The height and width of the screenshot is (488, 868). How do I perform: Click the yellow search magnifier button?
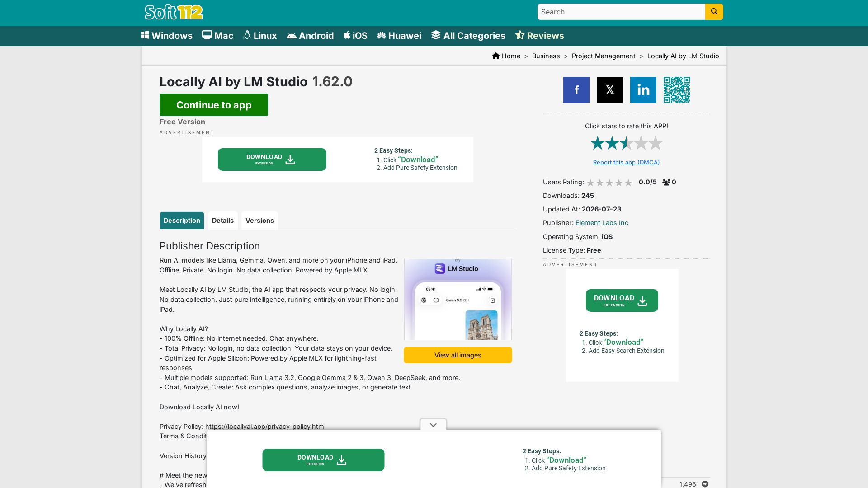[x=714, y=12]
